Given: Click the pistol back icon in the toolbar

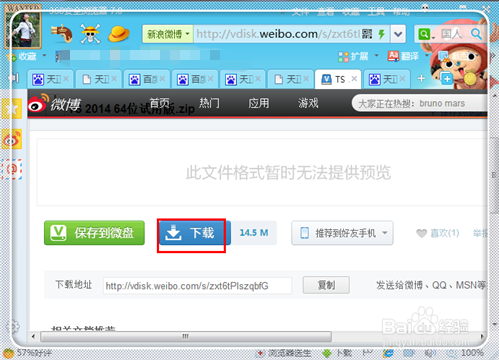Looking at the screenshot, I should pos(62,34).
